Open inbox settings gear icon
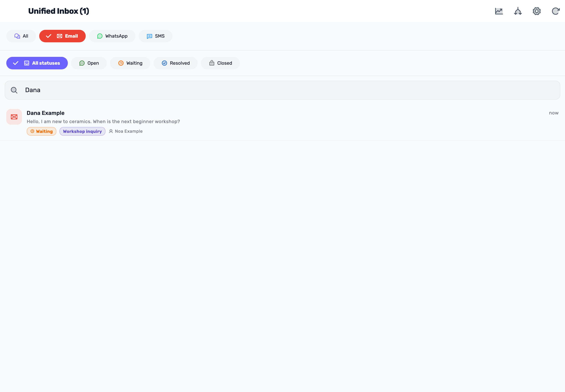The width and height of the screenshot is (565, 392). [x=537, y=11]
